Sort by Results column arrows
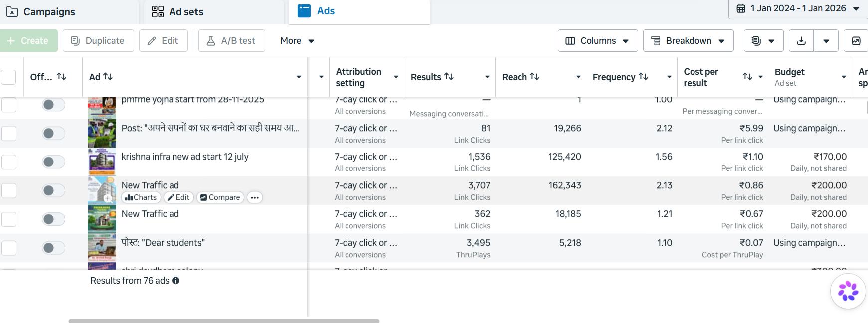 tap(449, 77)
